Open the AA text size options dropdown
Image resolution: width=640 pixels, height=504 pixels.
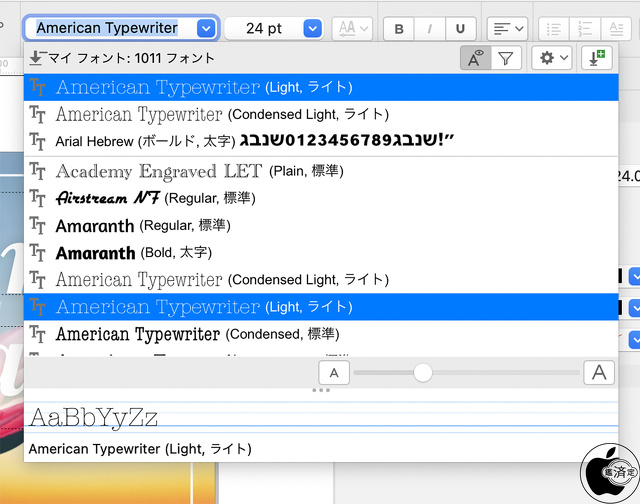pyautogui.click(x=352, y=29)
